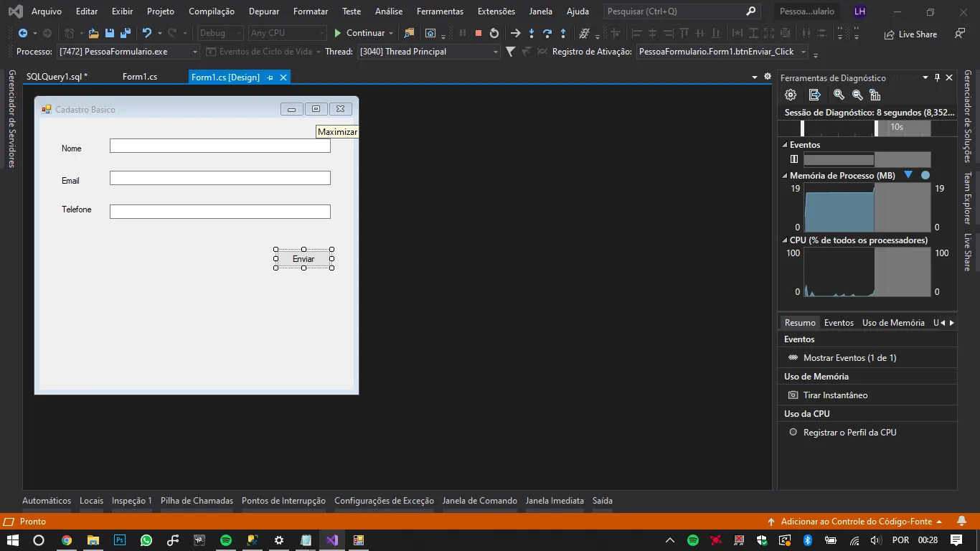Open Diagnostic Tools settings gear
This screenshot has width=980, height=551.
point(791,95)
